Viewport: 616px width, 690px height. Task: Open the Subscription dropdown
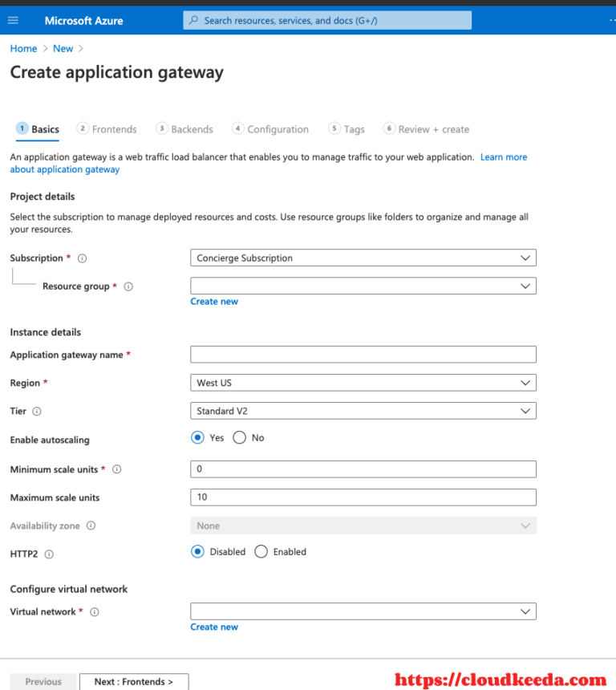(363, 258)
